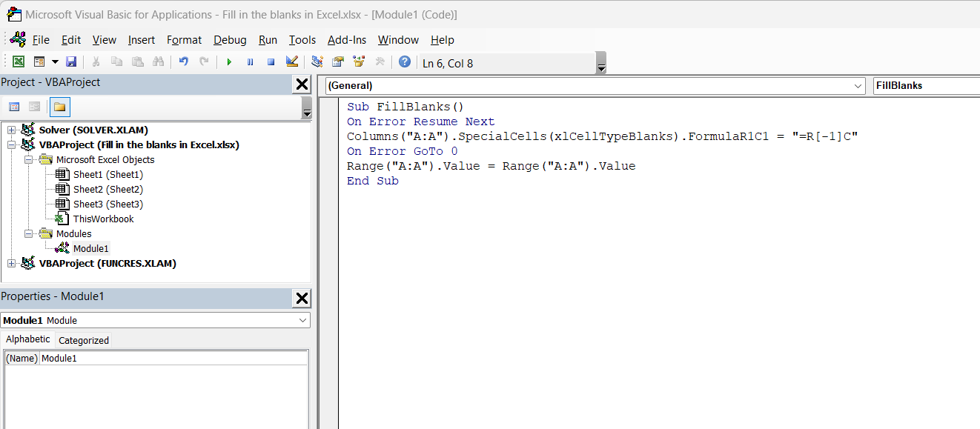Open the Format menu

(184, 40)
